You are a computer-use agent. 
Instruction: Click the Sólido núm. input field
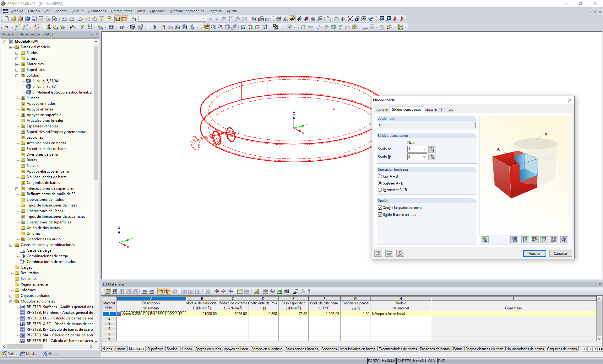426,125
